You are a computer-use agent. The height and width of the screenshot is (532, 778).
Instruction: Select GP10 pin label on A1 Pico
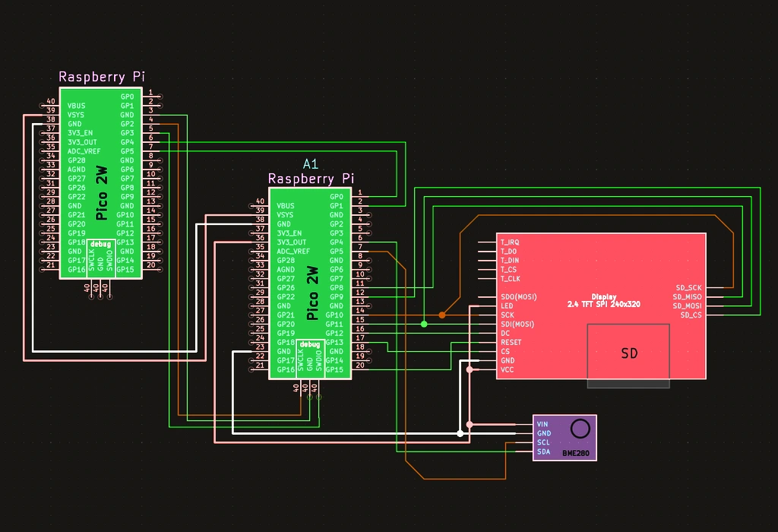tap(334, 315)
